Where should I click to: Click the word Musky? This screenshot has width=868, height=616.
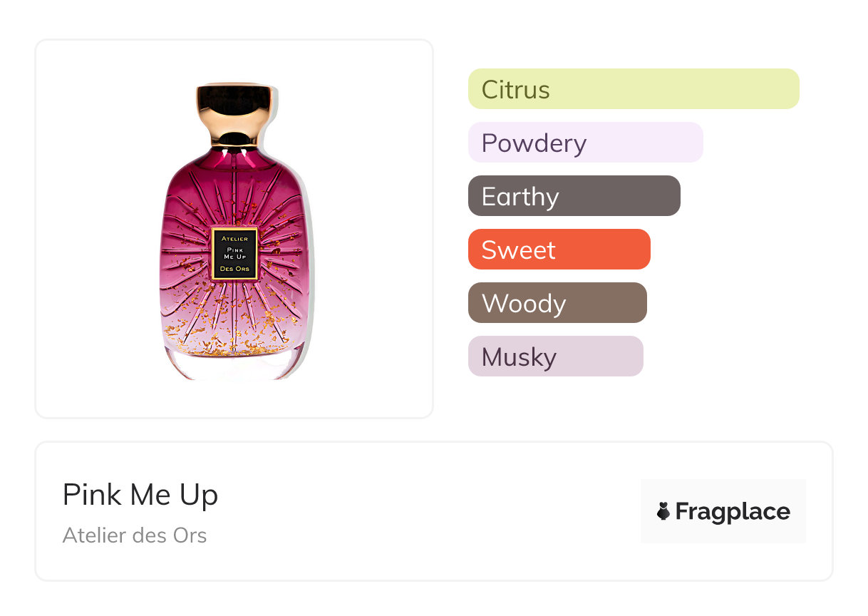[519, 357]
